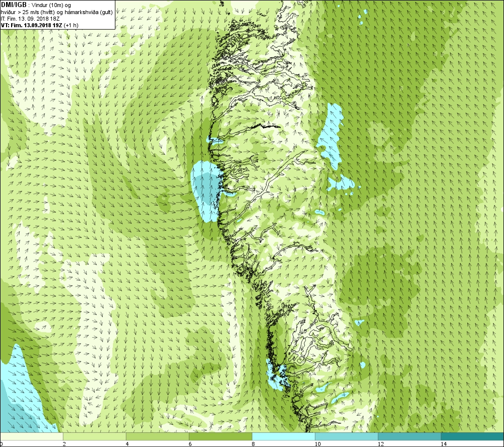The width and height of the screenshot is (504, 447).
Task: Click the scale label '4'
Action: click(128, 444)
